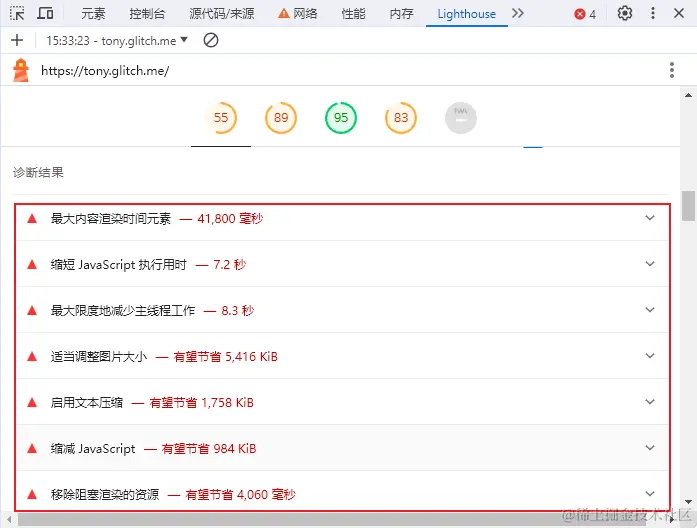Open DevTools settings gear
This screenshot has width=697, height=528.
point(625,13)
